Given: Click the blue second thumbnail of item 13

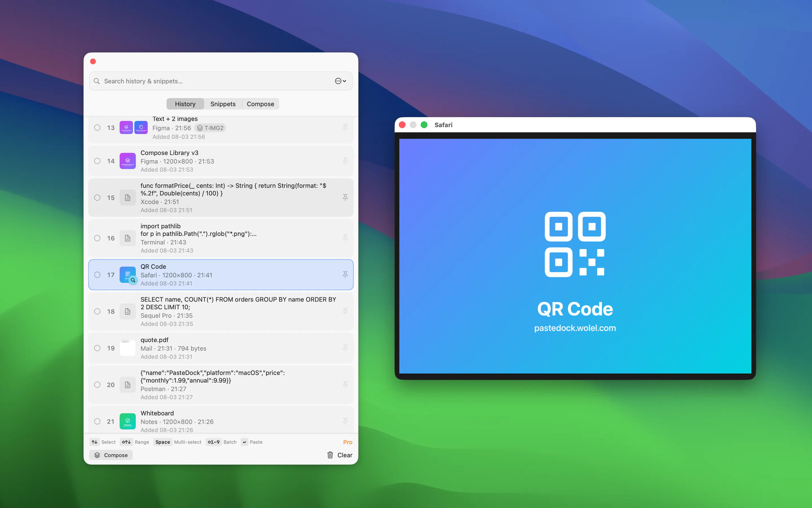Looking at the screenshot, I should point(141,128).
